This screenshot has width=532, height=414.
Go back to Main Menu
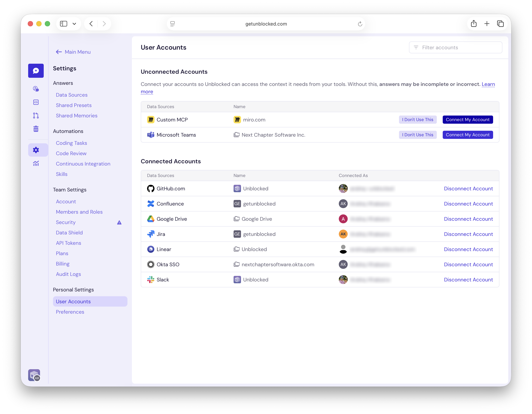point(73,52)
